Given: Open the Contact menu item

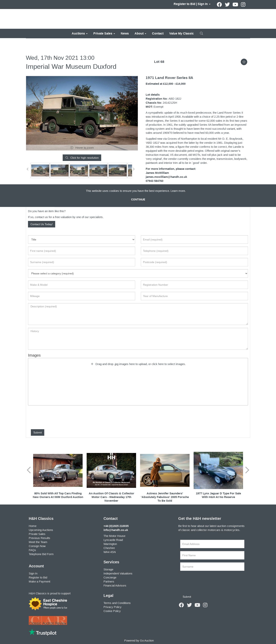Looking at the screenshot, I should (158, 34).
